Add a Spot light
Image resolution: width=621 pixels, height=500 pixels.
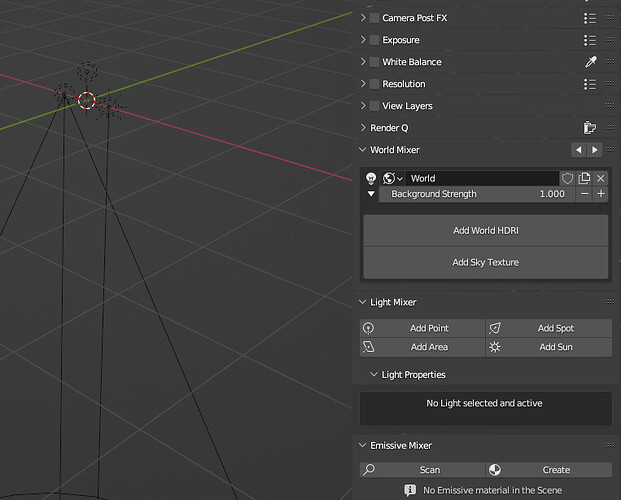coord(549,328)
